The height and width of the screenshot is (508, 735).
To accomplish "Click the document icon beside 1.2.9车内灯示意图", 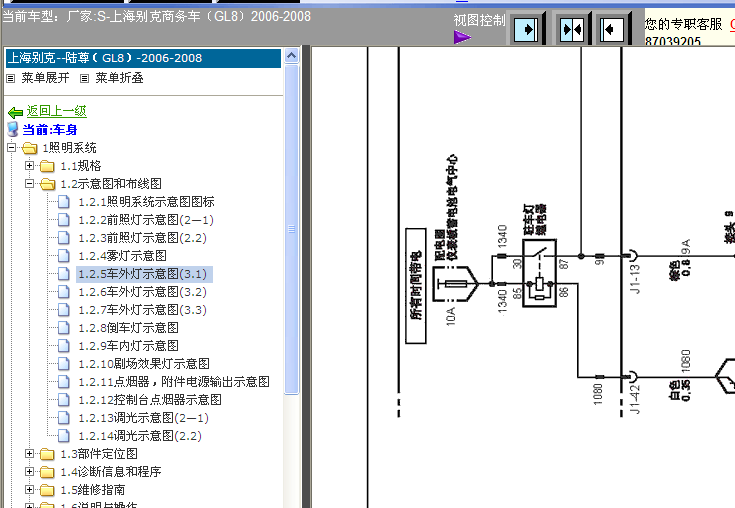I will (x=64, y=346).
